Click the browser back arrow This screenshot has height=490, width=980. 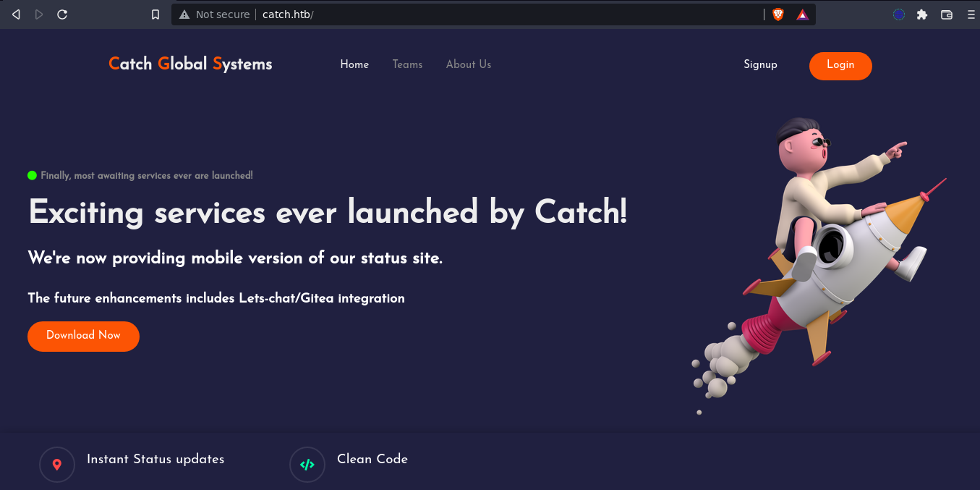click(16, 14)
